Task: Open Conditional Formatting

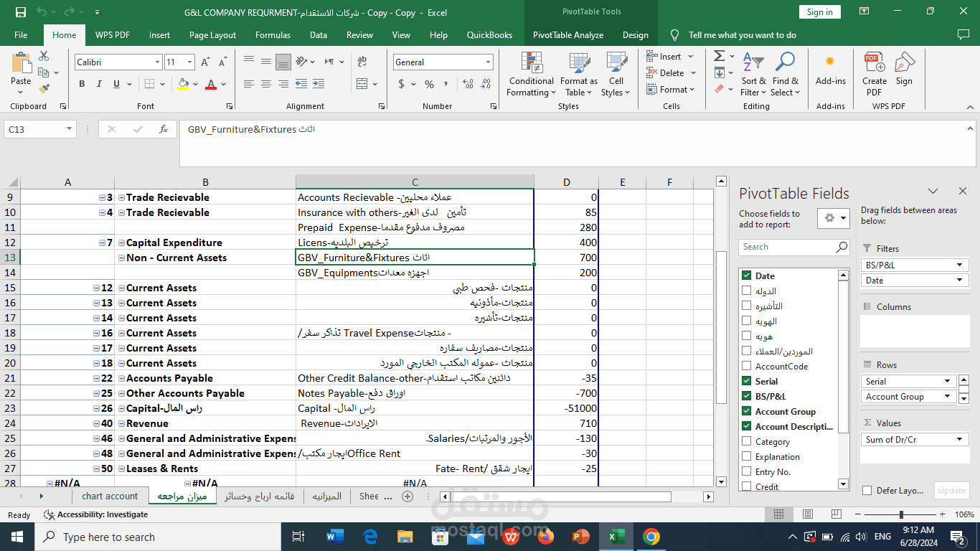Action: tap(530, 74)
